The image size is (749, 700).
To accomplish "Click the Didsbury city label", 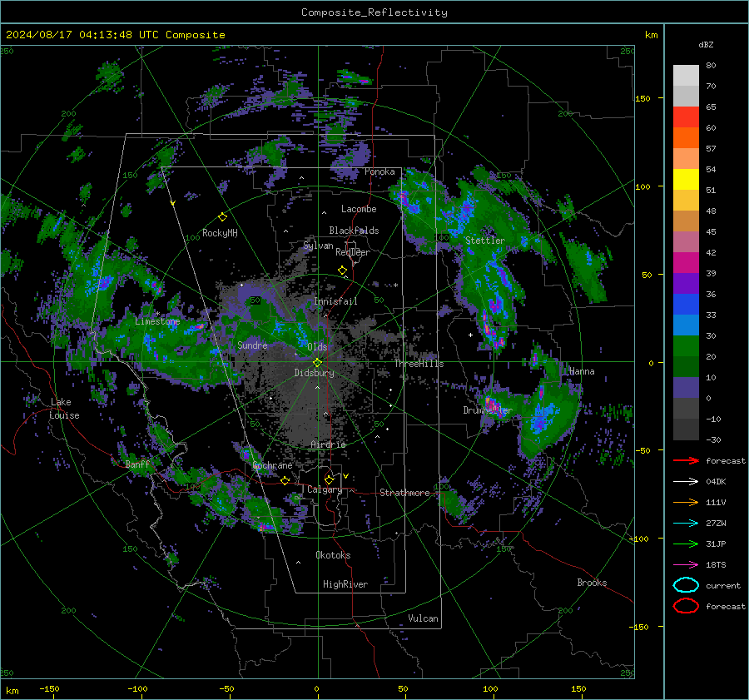I will [x=314, y=373].
